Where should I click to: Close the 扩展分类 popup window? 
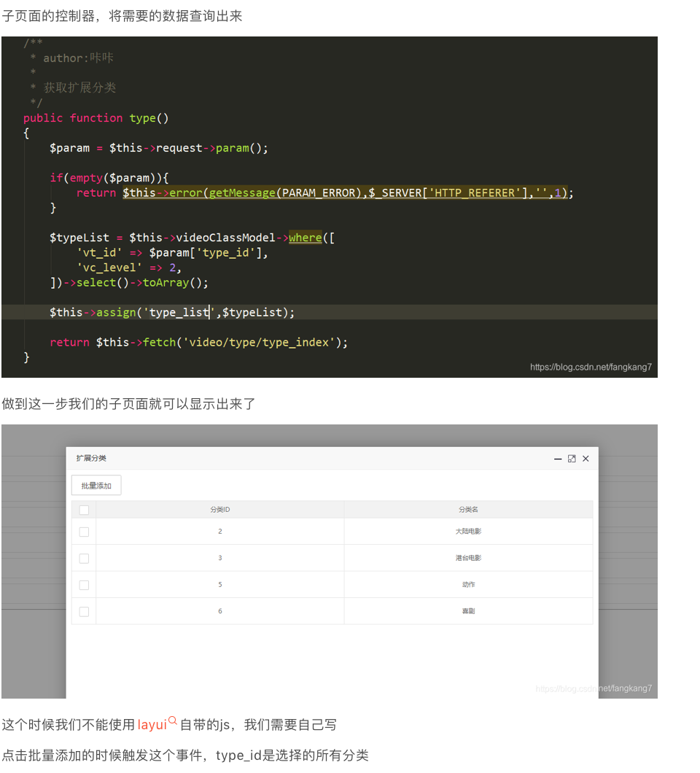pos(585,459)
